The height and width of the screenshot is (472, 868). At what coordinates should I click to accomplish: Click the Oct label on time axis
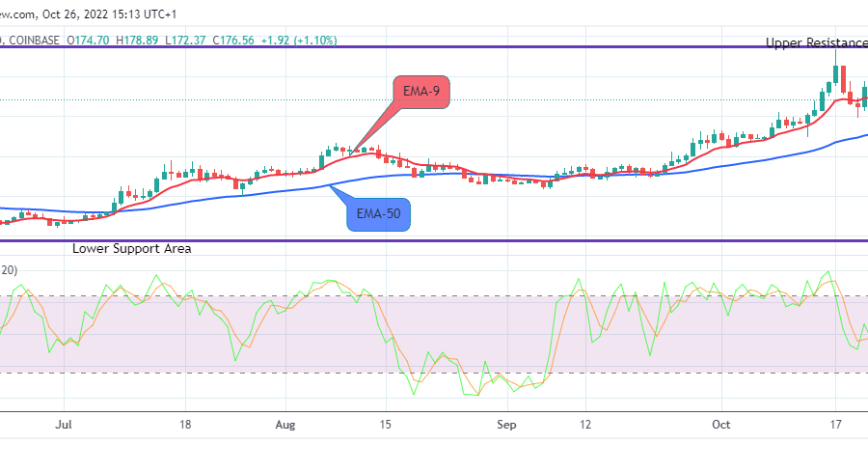pyautogui.click(x=721, y=424)
